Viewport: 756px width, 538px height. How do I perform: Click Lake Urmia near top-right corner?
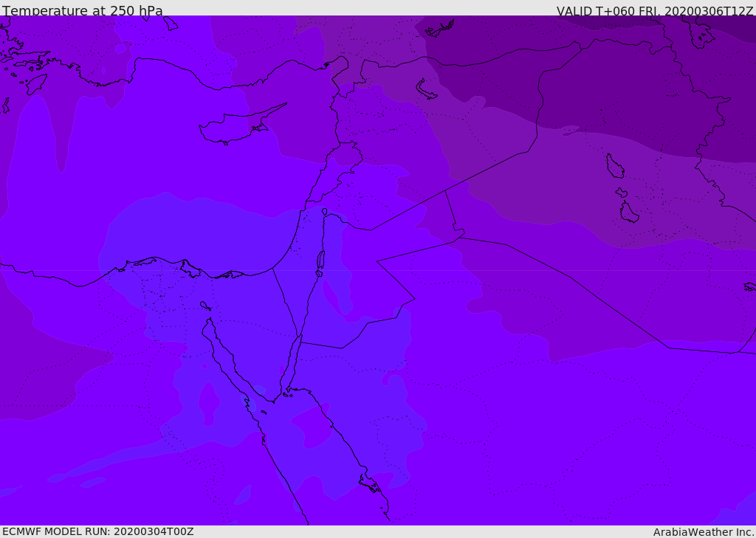698,32
